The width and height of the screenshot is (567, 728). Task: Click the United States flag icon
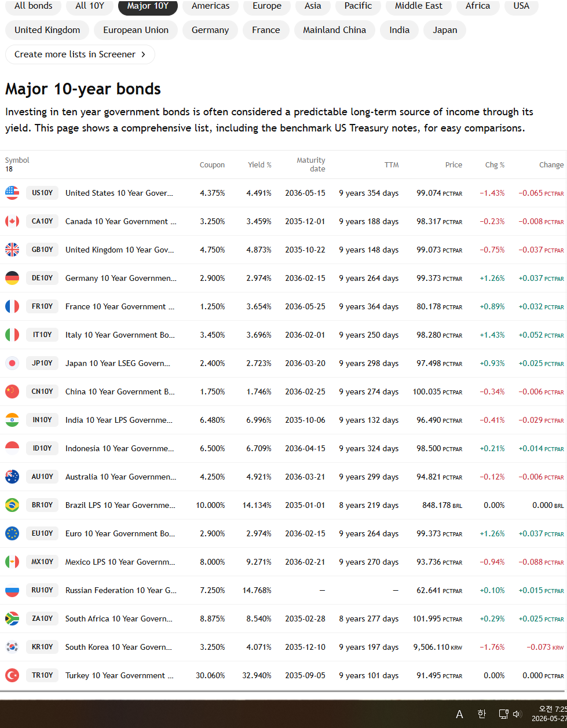coord(12,193)
